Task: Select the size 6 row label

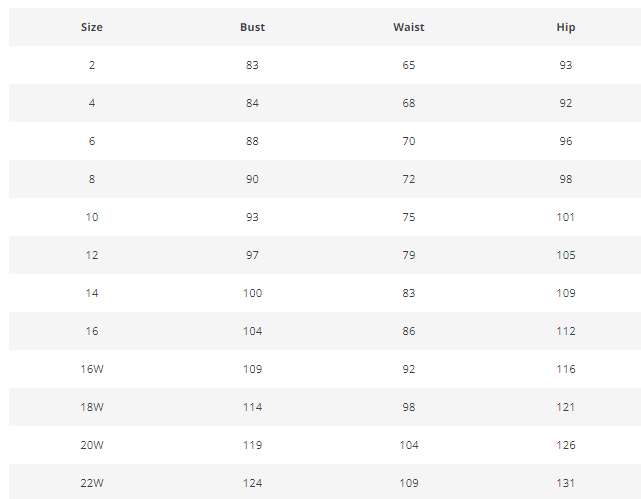Action: point(92,141)
